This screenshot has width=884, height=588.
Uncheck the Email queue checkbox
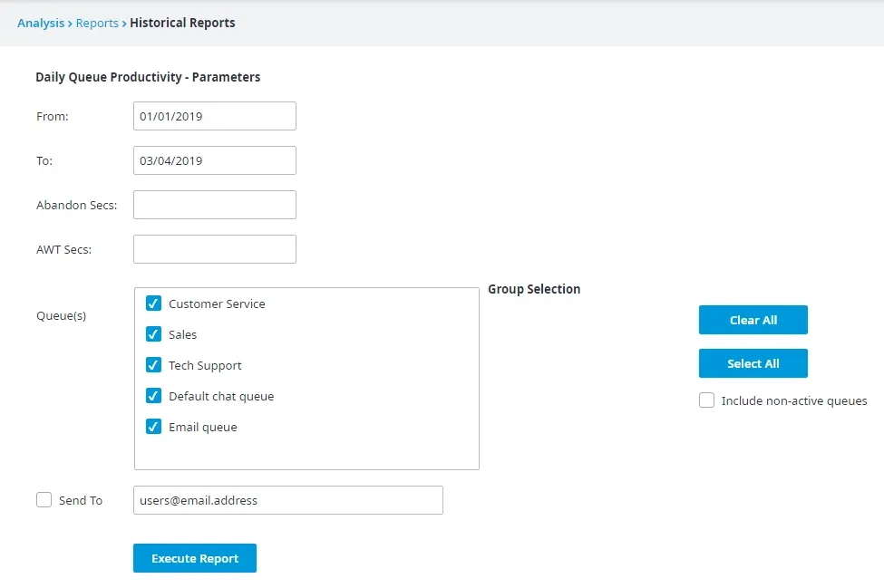153,427
